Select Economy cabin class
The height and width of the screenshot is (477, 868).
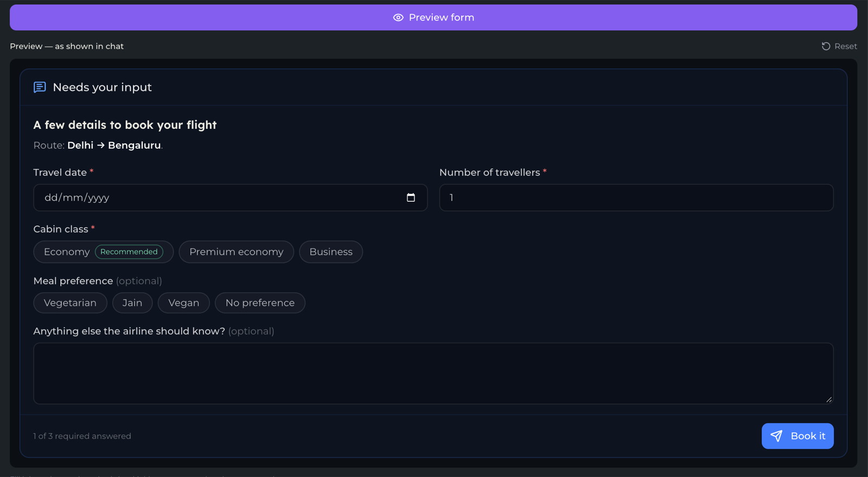pos(103,252)
